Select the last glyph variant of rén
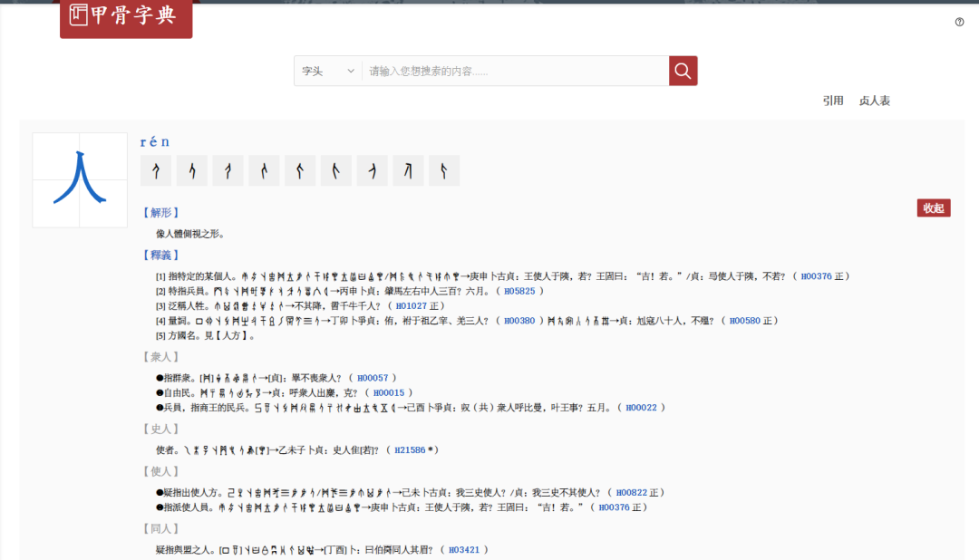 tap(444, 170)
